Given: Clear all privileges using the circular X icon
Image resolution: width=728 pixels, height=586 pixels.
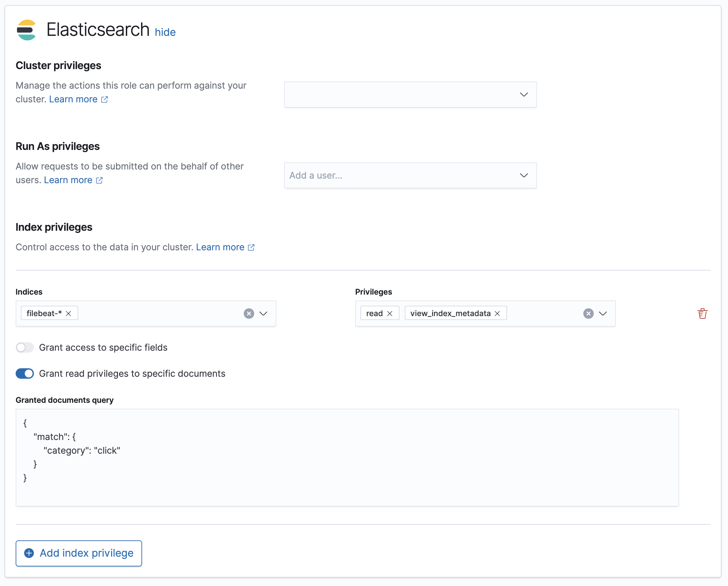Looking at the screenshot, I should [588, 314].
